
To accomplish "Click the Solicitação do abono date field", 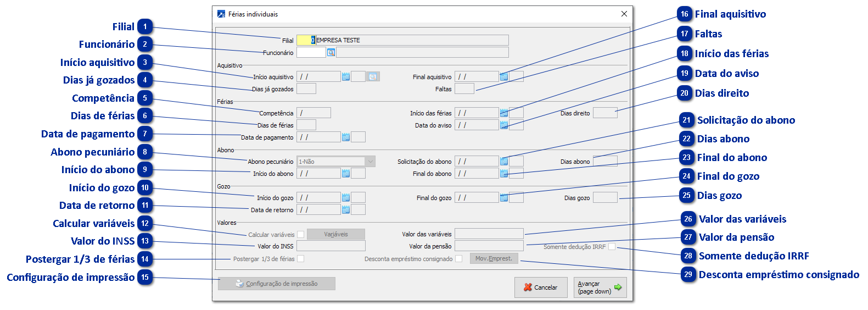I will tap(477, 161).
